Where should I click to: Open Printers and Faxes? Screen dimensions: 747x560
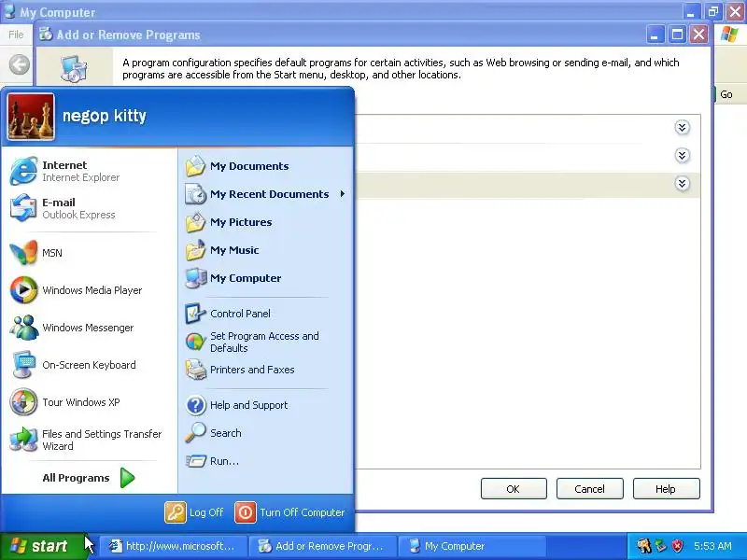pos(266,370)
